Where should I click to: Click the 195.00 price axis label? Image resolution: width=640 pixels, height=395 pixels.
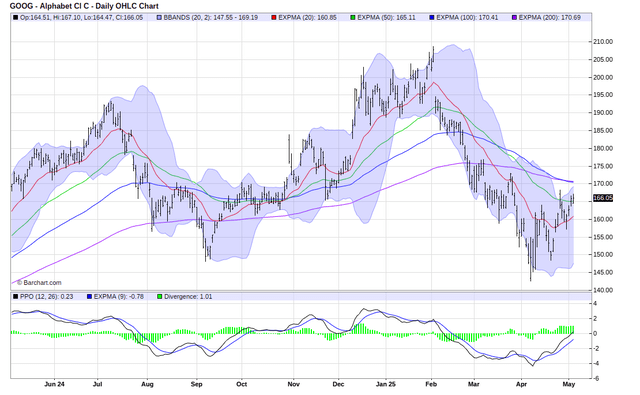coord(603,95)
